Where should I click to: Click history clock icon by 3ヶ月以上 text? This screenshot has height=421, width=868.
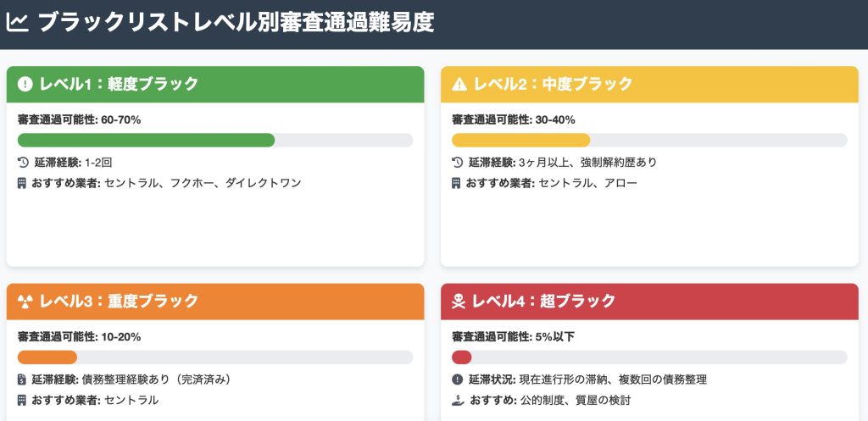pos(457,163)
